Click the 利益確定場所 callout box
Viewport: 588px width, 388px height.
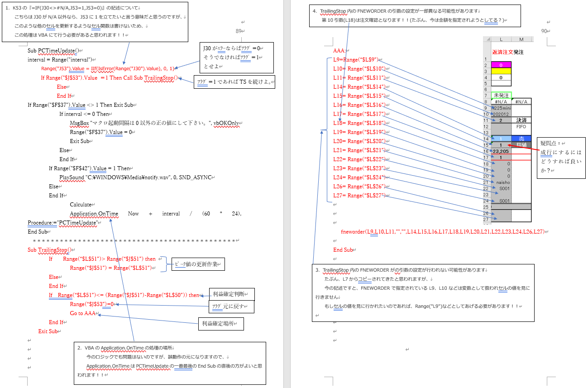click(221, 324)
